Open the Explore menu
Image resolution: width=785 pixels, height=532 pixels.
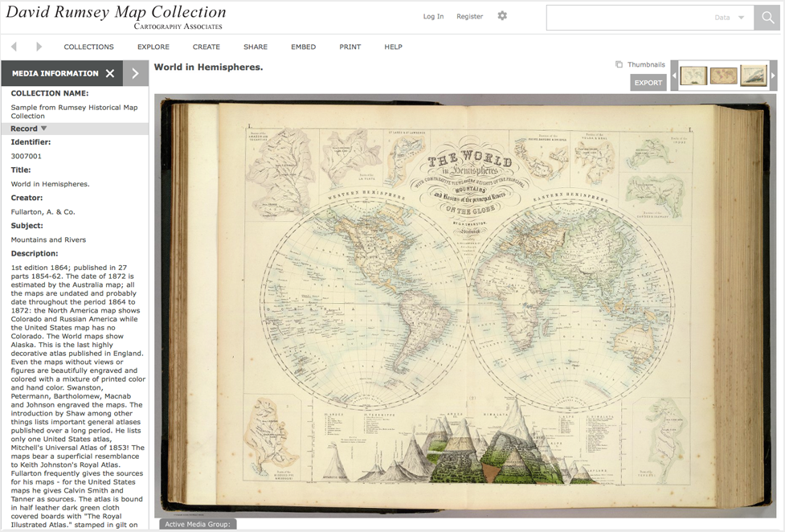(x=153, y=47)
